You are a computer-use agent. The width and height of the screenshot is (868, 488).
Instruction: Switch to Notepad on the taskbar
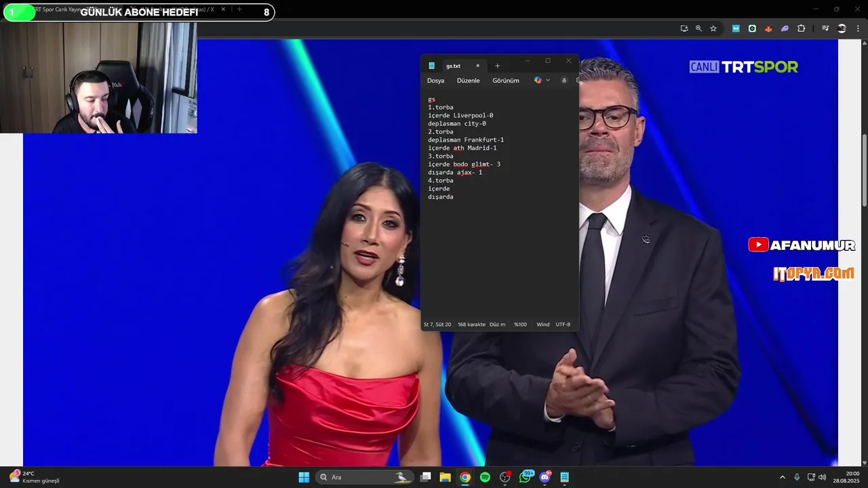click(x=565, y=477)
